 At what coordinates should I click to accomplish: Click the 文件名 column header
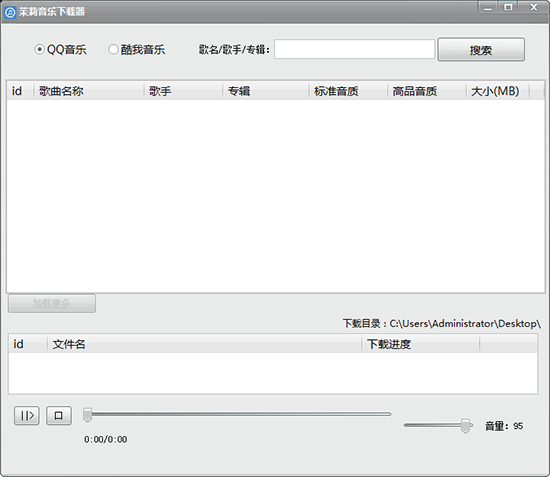pyautogui.click(x=204, y=344)
